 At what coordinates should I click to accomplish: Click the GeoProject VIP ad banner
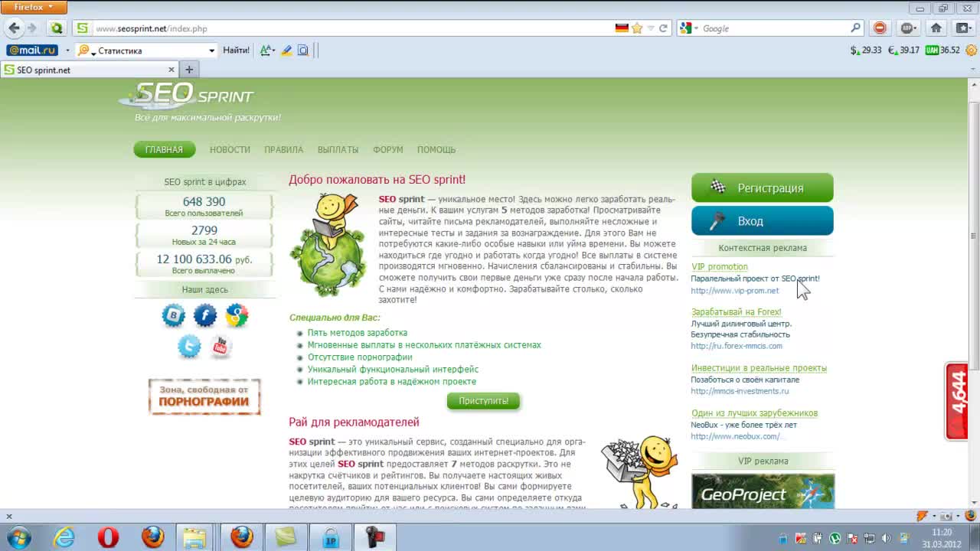pos(763,491)
